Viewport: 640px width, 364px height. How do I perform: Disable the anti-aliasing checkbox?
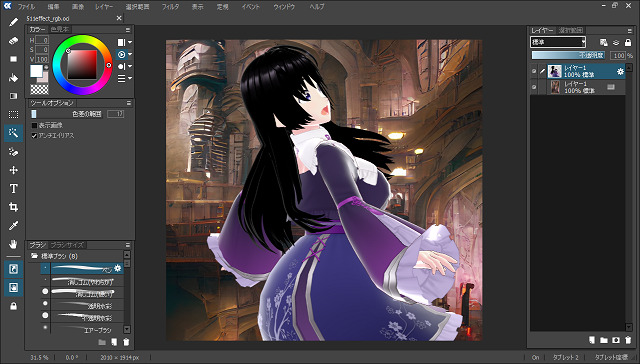point(34,135)
